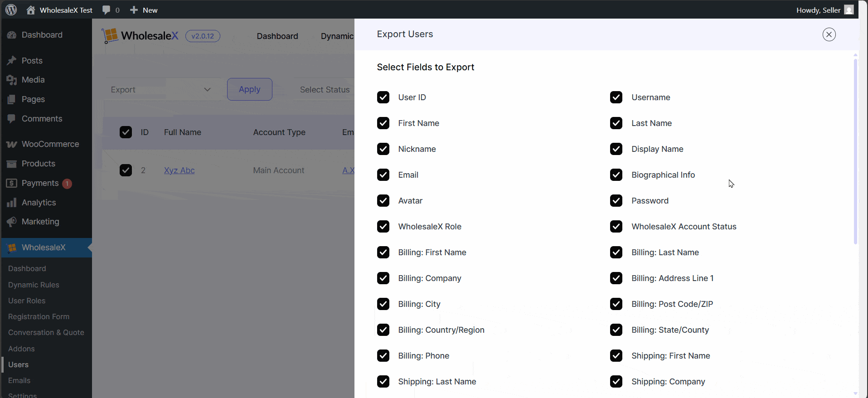868x398 pixels.
Task: Open the Xyz Abc user link
Action: coord(179,170)
